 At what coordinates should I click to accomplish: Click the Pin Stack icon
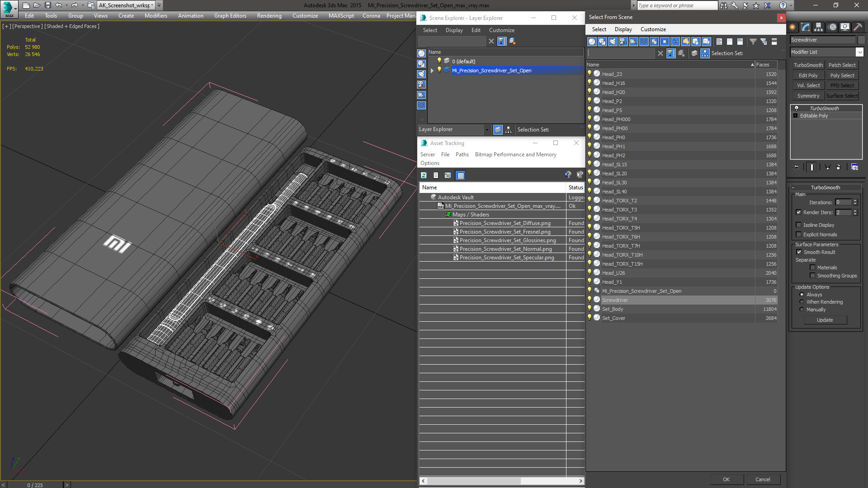(796, 167)
